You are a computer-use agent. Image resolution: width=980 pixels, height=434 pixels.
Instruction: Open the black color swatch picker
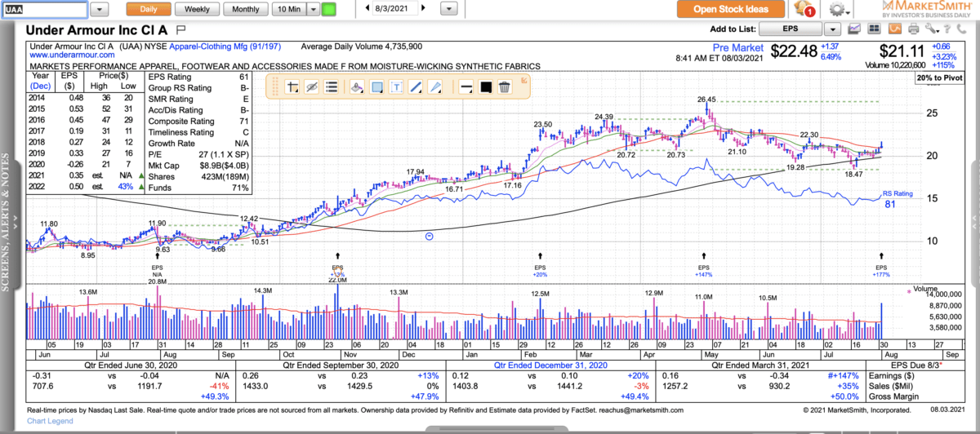(485, 87)
